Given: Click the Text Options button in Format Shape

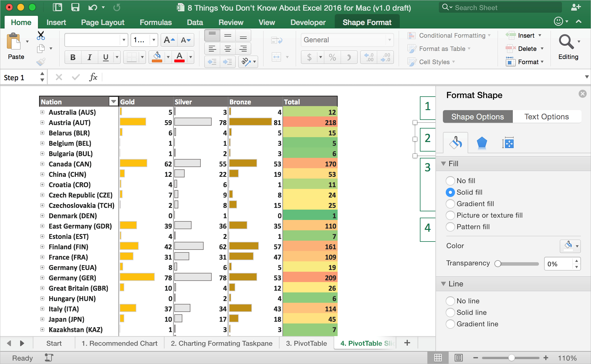Looking at the screenshot, I should [546, 116].
